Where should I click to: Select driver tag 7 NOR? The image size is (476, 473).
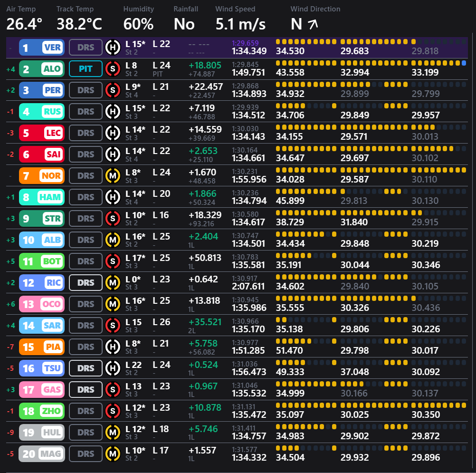point(42,175)
